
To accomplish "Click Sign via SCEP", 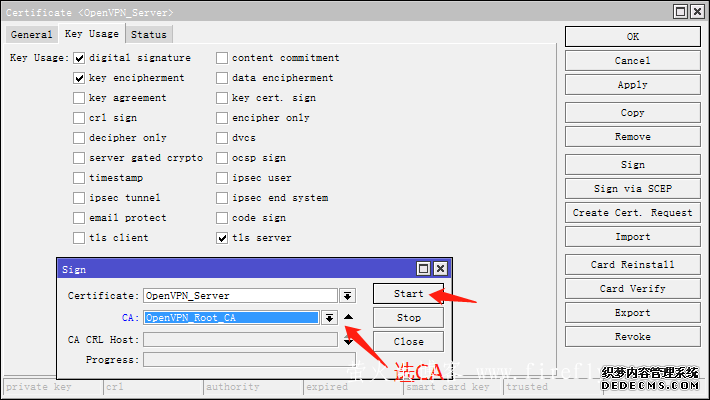I will (x=633, y=189).
